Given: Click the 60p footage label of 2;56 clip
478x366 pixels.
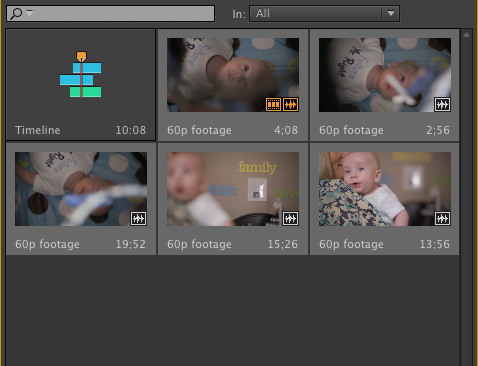Looking at the screenshot, I should coord(351,130).
